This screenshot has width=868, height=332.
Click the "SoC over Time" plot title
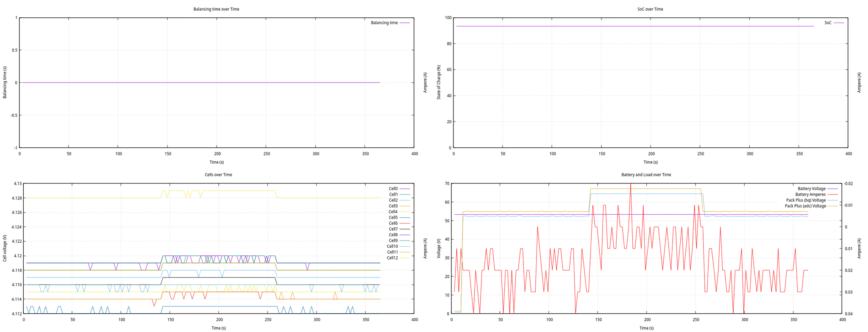[x=650, y=9]
